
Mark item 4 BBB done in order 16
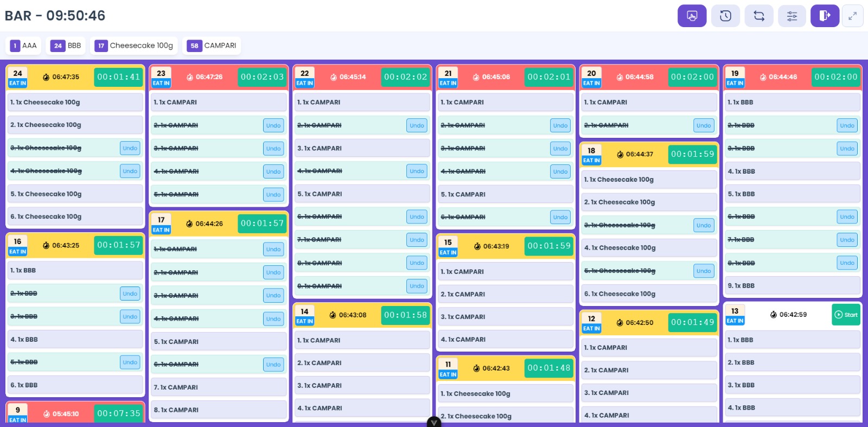click(x=75, y=340)
